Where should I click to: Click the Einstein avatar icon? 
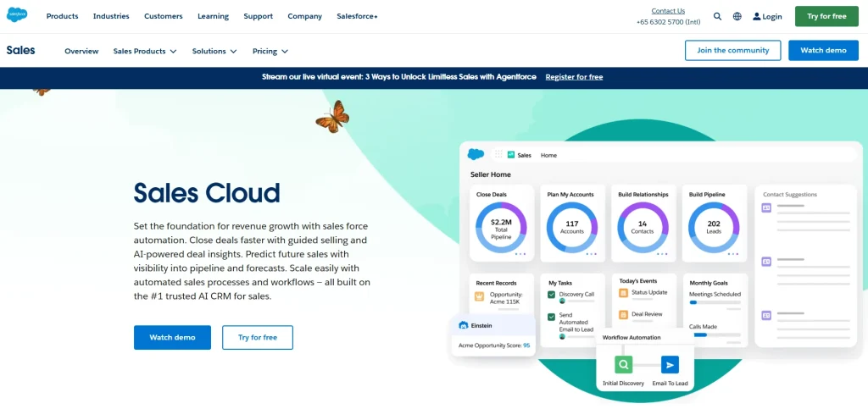coord(464,325)
